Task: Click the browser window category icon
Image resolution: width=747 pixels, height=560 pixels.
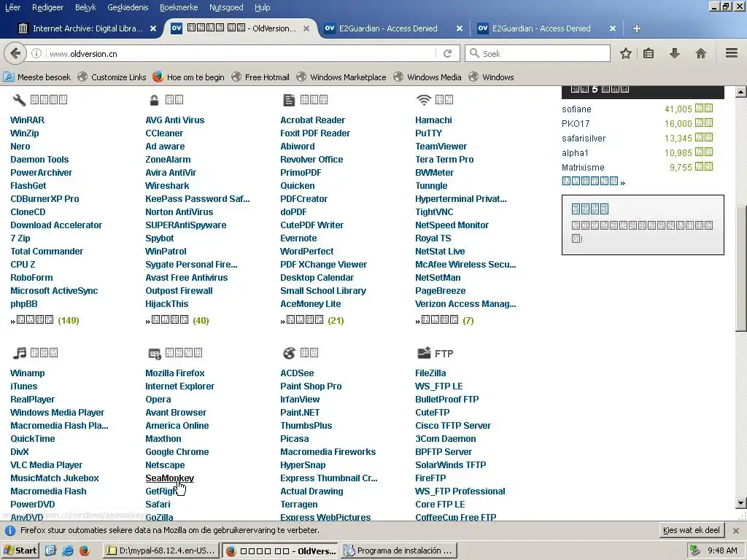Action: [155, 354]
